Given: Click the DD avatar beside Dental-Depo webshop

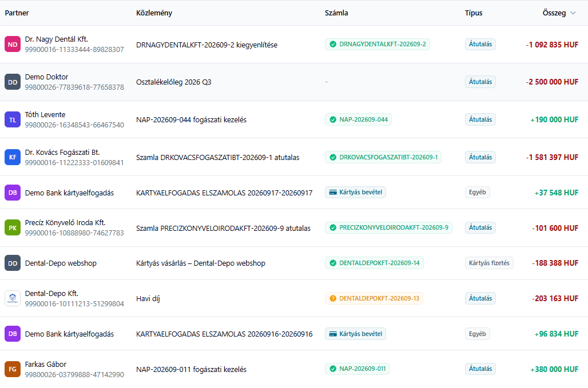Looking at the screenshot, I should tap(13, 263).
